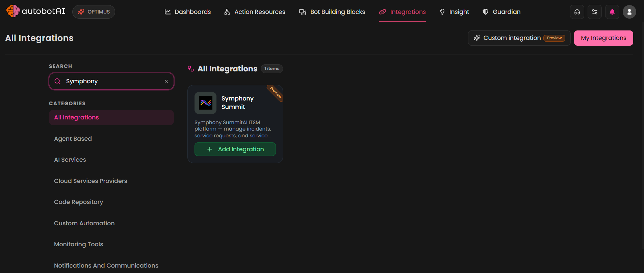This screenshot has height=273, width=644.
Task: Open the Insight menu
Action: [454, 12]
